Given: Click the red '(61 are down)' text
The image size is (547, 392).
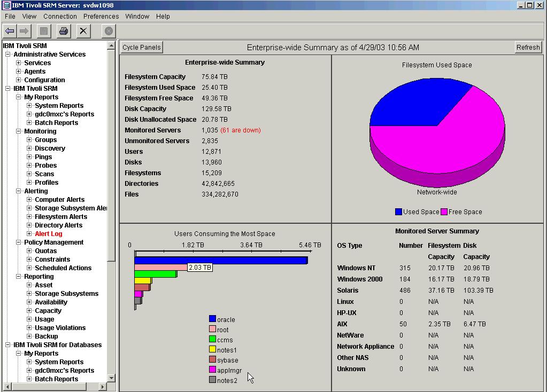Looking at the screenshot, I should click(x=241, y=130).
